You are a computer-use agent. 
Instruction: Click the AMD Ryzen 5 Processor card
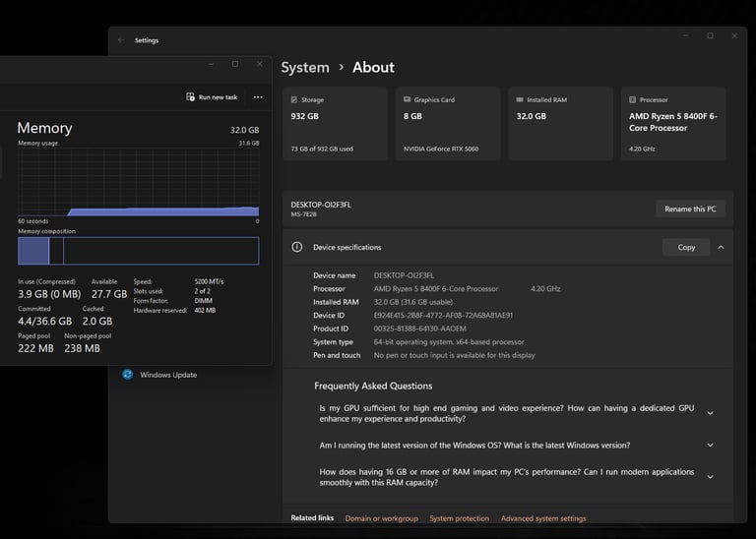pos(673,124)
